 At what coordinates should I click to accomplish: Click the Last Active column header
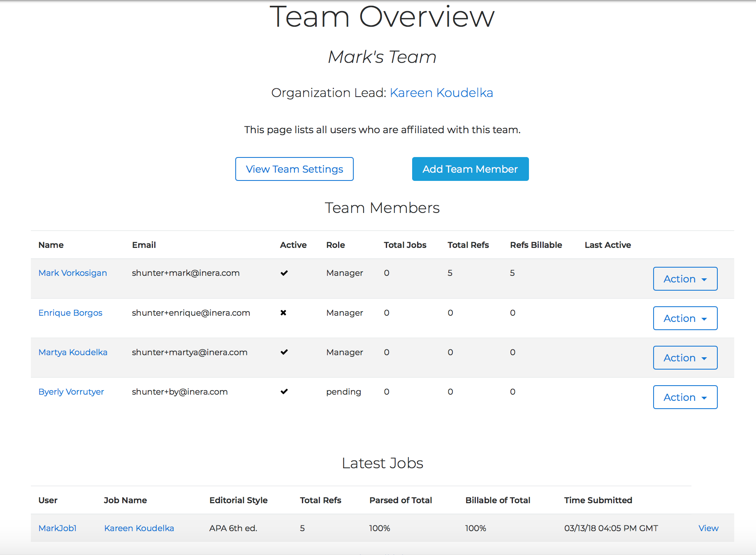[608, 245]
